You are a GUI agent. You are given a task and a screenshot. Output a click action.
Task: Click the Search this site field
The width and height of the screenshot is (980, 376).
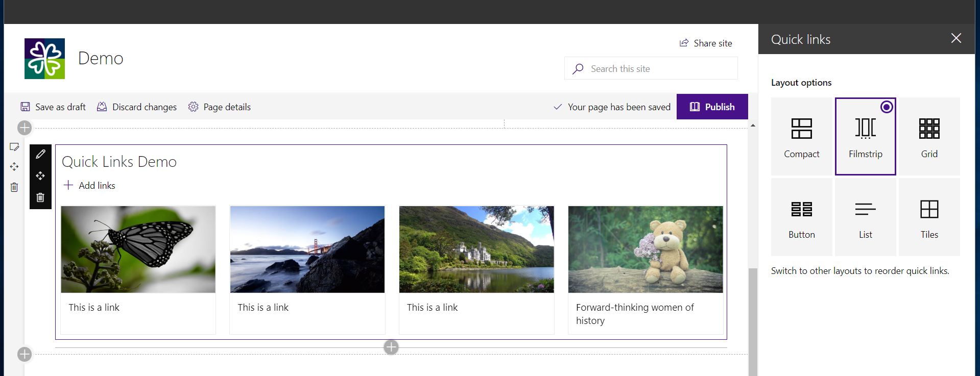pos(651,68)
